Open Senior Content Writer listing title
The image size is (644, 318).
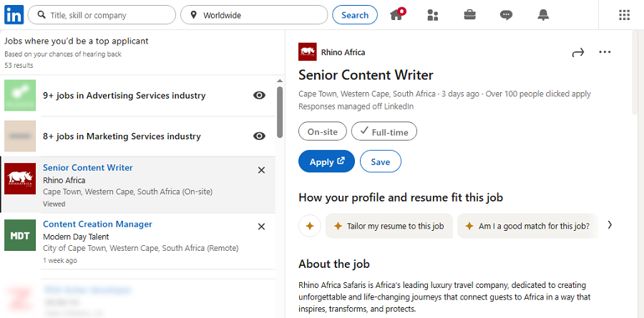88,168
